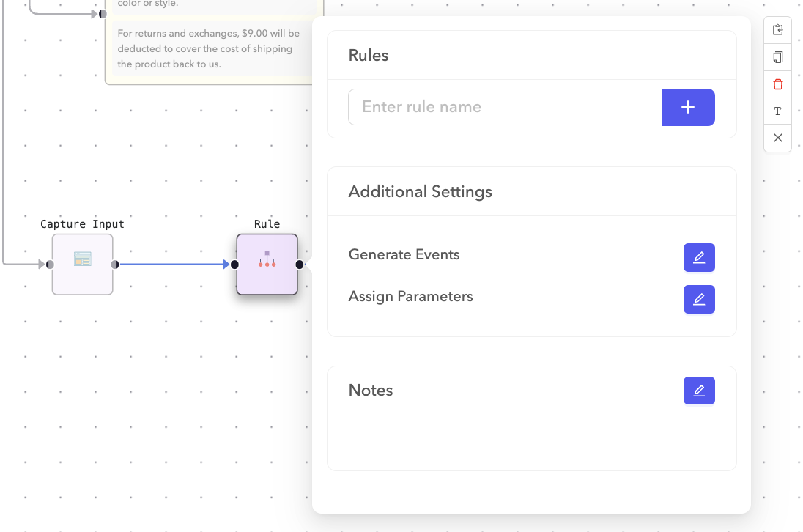Image resolution: width=803 pixels, height=532 pixels.
Task: Focus the Enter rule name field
Action: [x=504, y=107]
